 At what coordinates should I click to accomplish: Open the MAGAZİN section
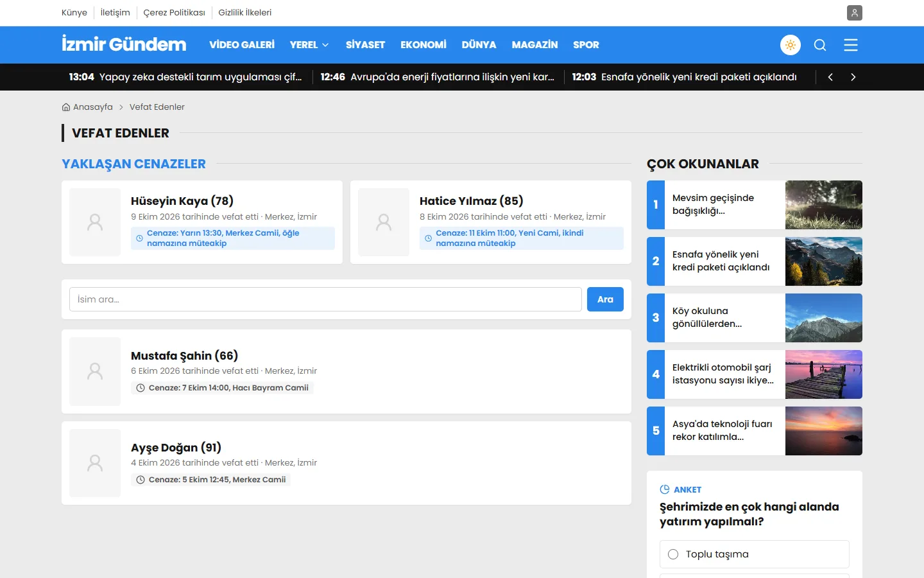535,45
